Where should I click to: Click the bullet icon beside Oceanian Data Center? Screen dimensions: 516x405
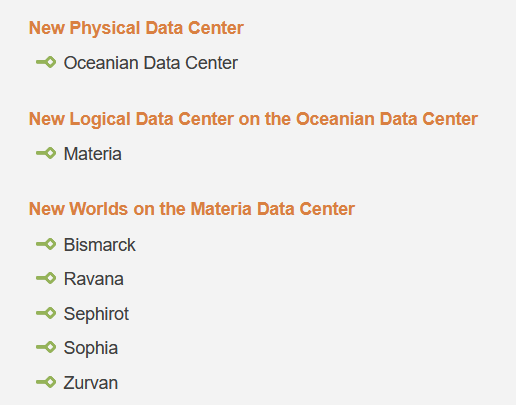tap(46, 62)
